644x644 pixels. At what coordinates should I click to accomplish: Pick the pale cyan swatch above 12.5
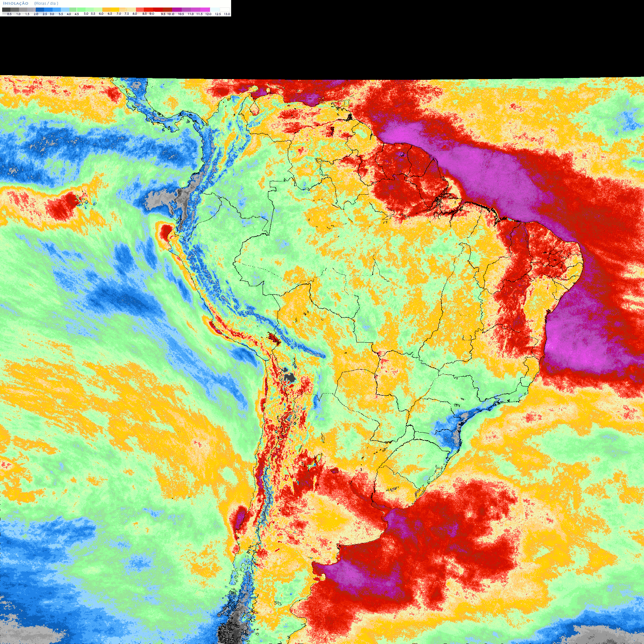215,10
